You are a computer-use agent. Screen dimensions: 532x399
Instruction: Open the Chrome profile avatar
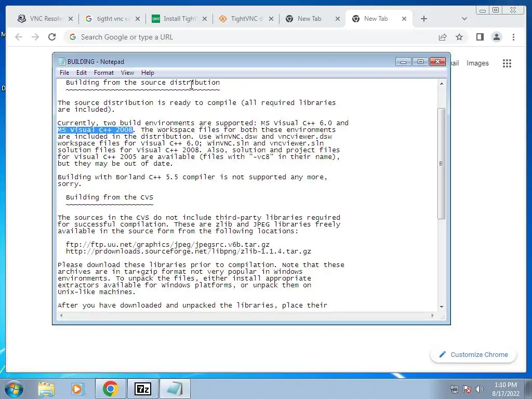(496, 37)
